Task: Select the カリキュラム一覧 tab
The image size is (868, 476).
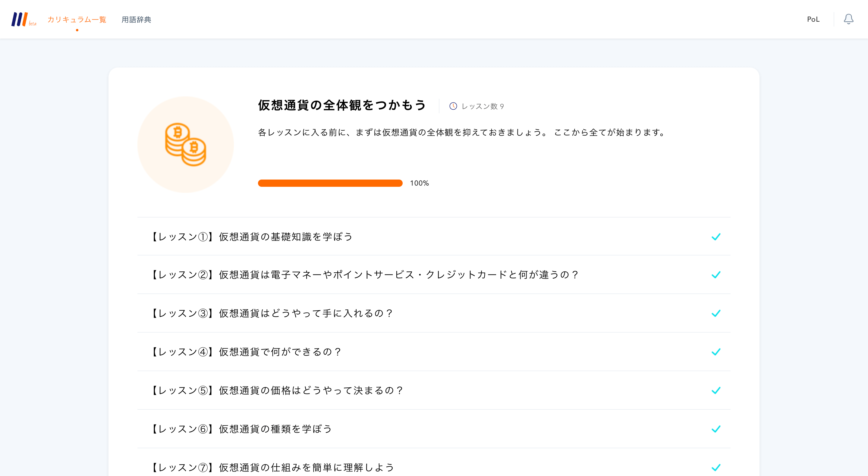Action: pos(77,20)
